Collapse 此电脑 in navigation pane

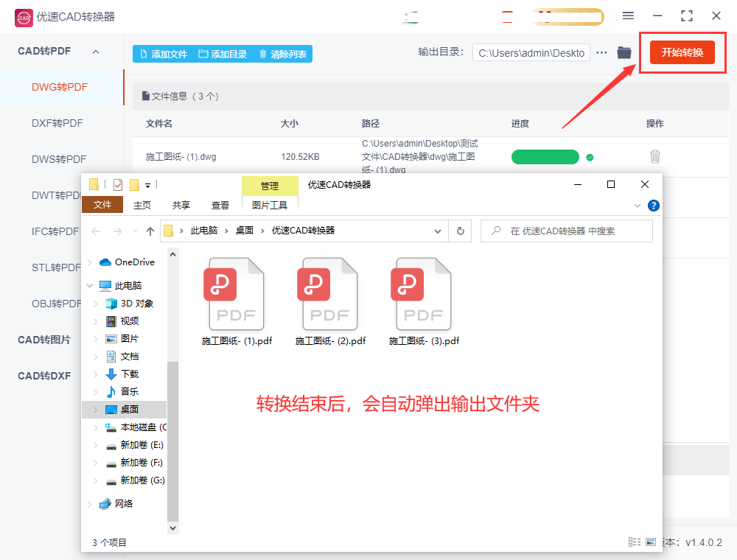coord(89,286)
